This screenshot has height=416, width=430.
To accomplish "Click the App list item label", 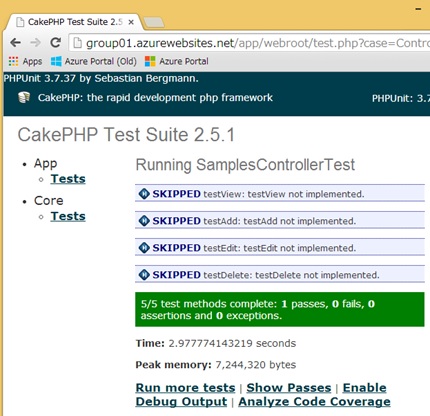I will [46, 164].
